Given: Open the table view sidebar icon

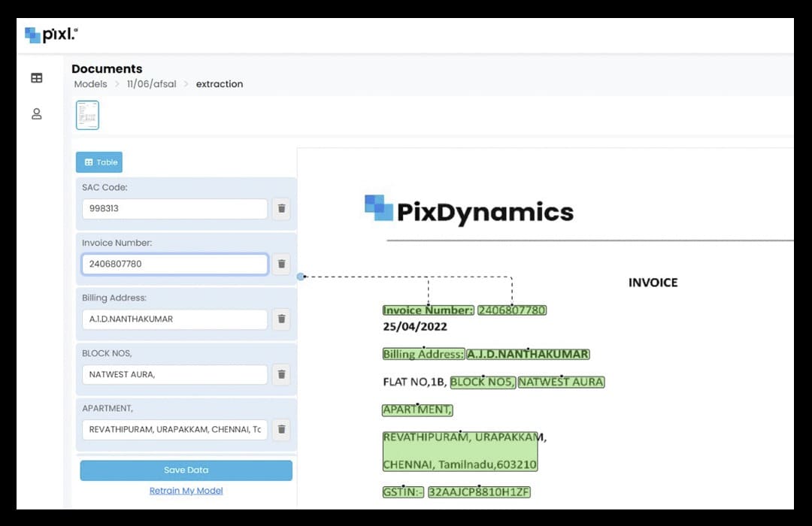Looking at the screenshot, I should click(x=37, y=78).
